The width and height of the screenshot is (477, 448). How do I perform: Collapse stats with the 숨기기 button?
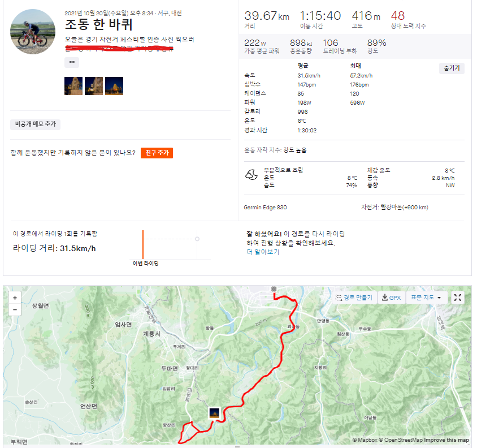coord(452,68)
